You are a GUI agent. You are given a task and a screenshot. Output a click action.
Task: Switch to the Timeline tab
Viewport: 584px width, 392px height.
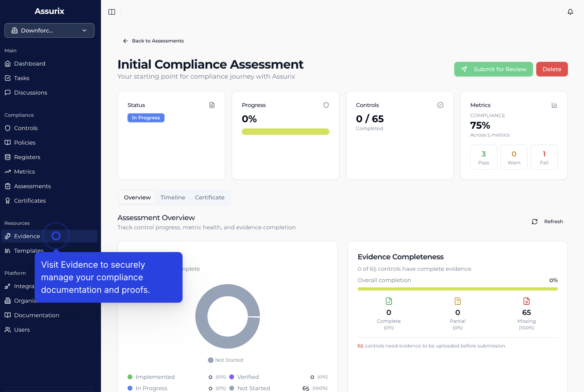pos(173,197)
